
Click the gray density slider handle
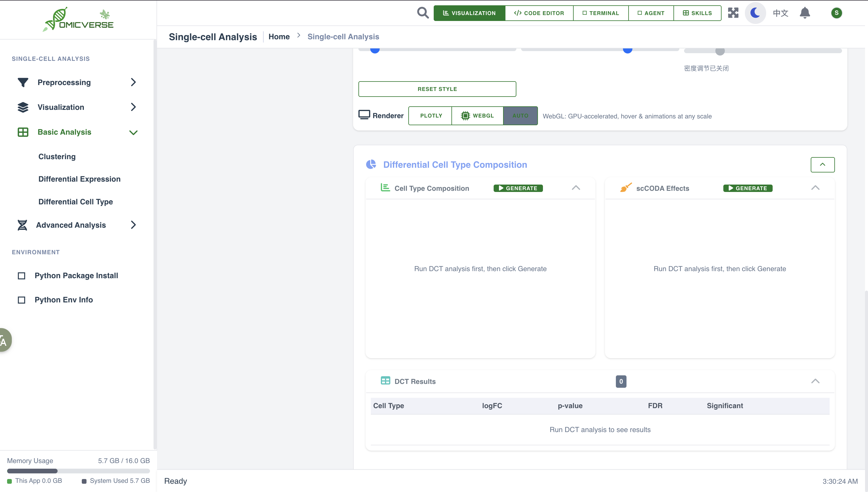click(x=720, y=51)
